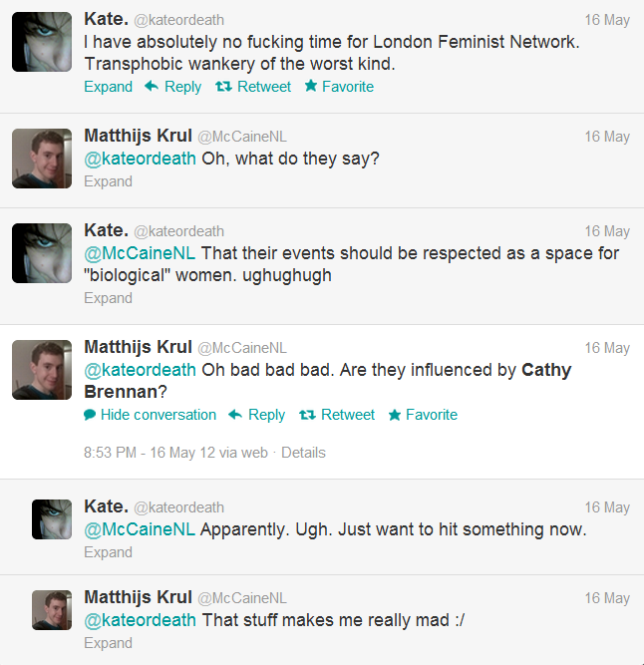
Task: Expand the "makes me really mad" tweet
Action: pyautogui.click(x=108, y=643)
